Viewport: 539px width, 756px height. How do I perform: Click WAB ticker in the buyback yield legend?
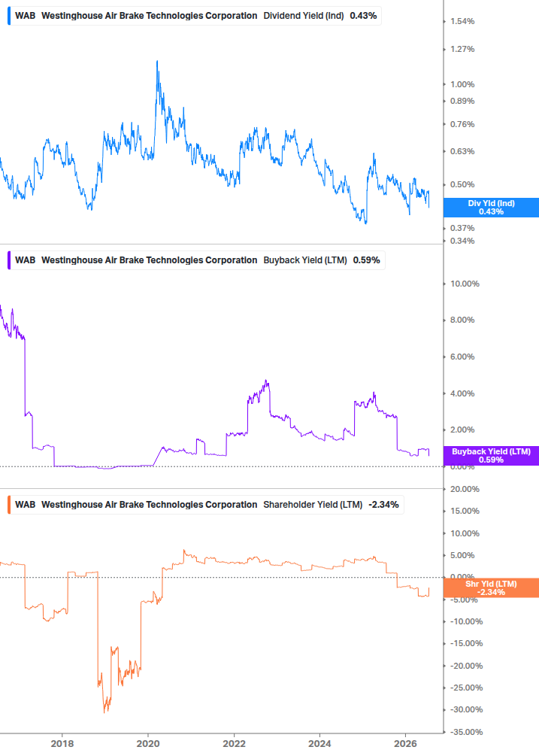tap(25, 260)
